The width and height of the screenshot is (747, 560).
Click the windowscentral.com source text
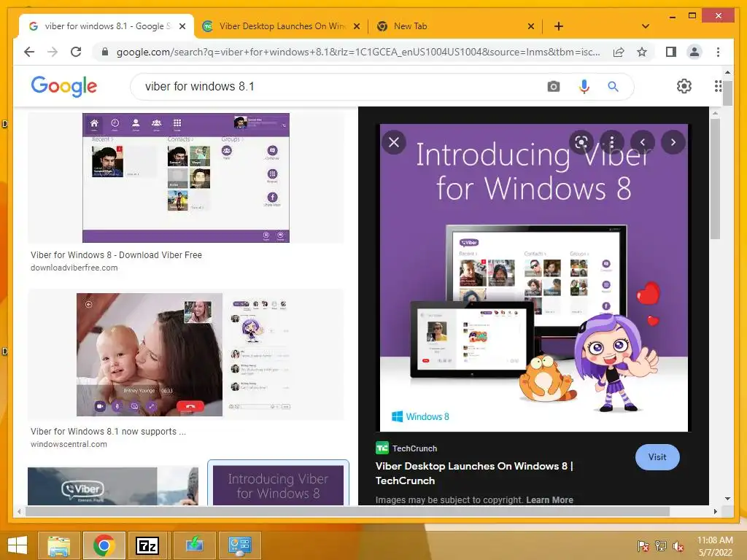tap(69, 444)
